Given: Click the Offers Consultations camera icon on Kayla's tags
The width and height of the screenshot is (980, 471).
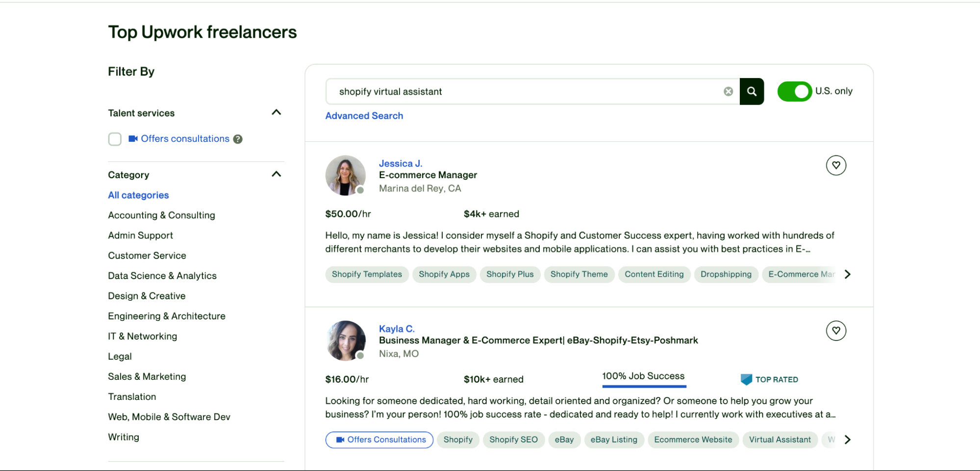Looking at the screenshot, I should coord(339,440).
